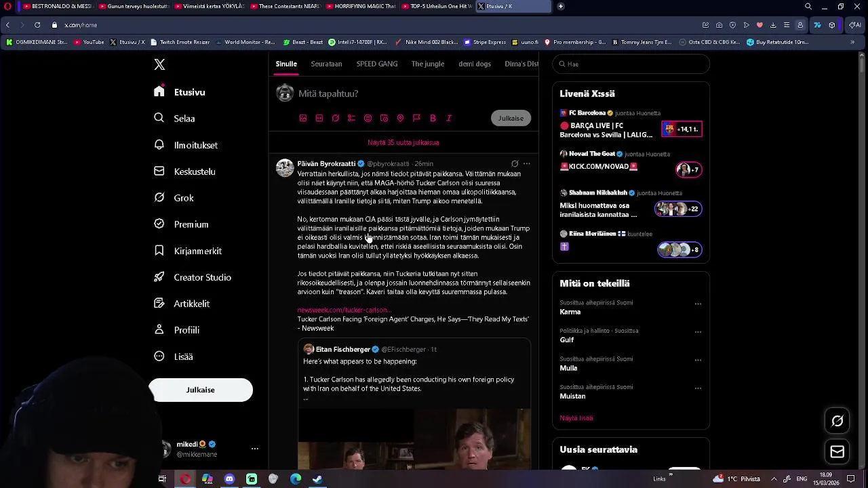This screenshot has height=488, width=868.
Task: Open options for Muistan trend
Action: point(698,388)
